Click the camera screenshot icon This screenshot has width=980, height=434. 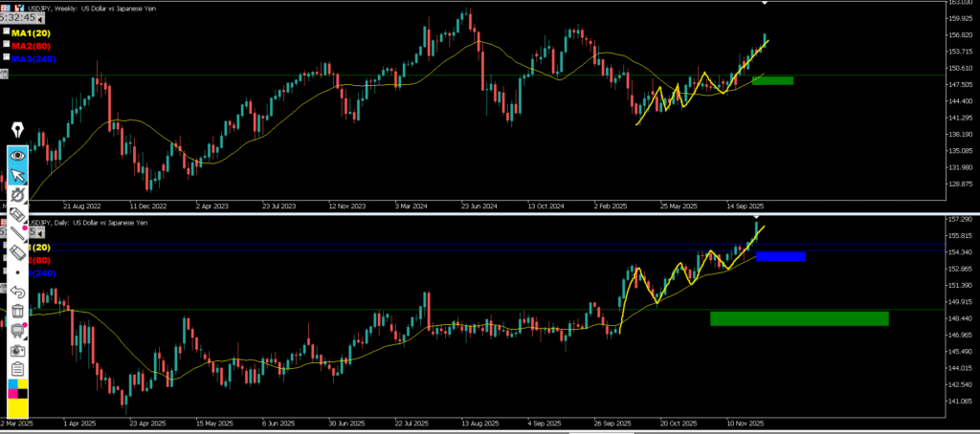click(x=17, y=350)
